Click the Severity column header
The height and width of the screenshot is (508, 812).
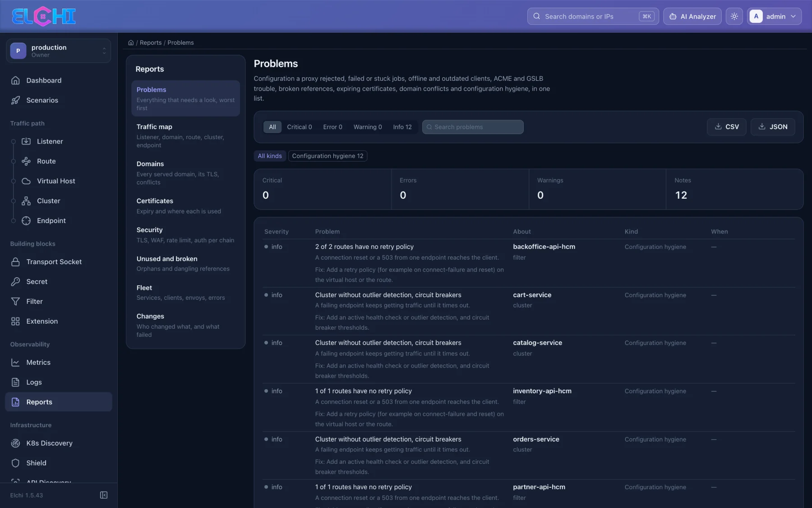pos(276,232)
